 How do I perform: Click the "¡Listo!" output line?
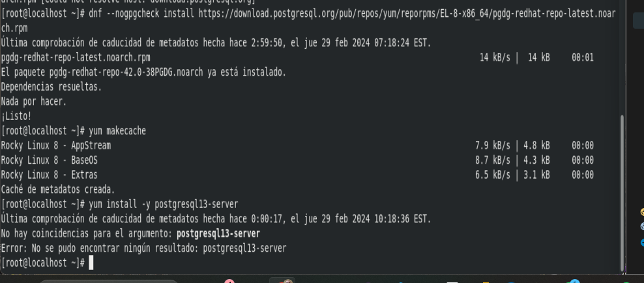(16, 116)
